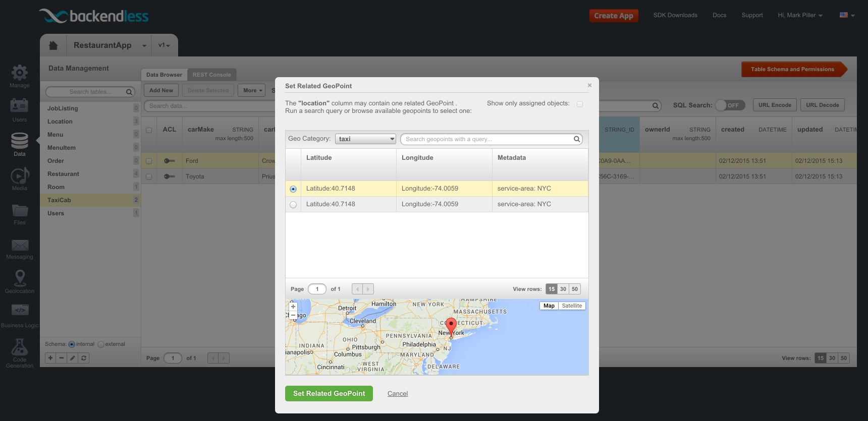This screenshot has height=421, width=868.
Task: Check the Toyota row checkbox
Action: [149, 177]
